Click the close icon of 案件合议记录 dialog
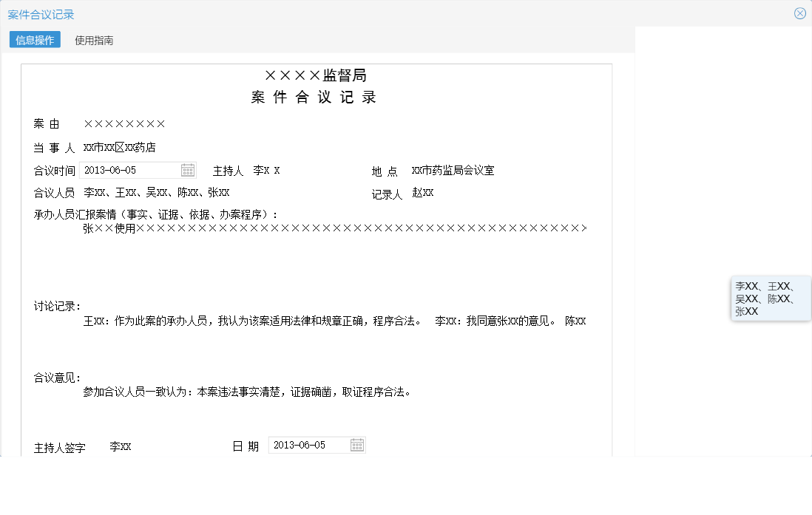 tap(800, 13)
